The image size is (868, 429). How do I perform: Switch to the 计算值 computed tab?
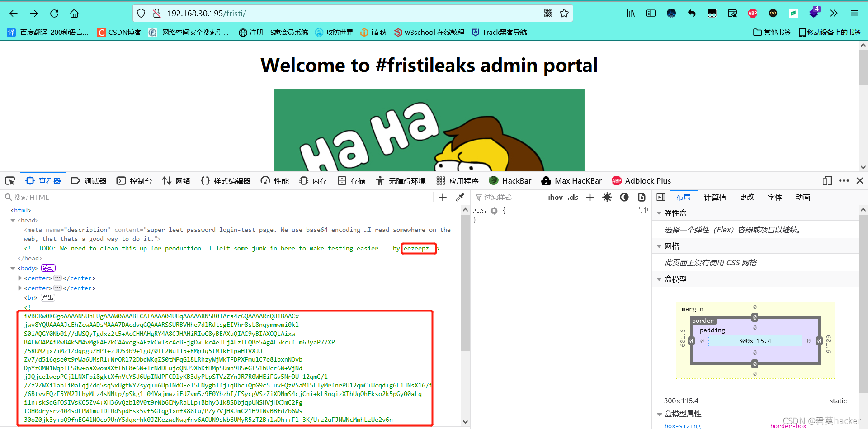715,198
